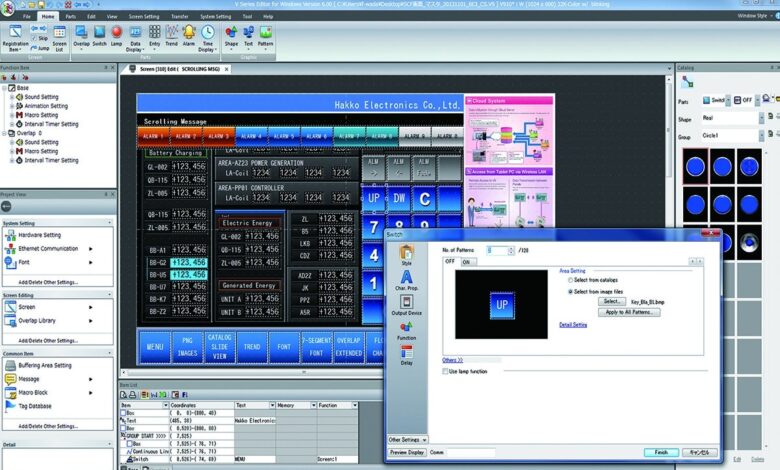Open the Time Display clock icon

(207, 39)
